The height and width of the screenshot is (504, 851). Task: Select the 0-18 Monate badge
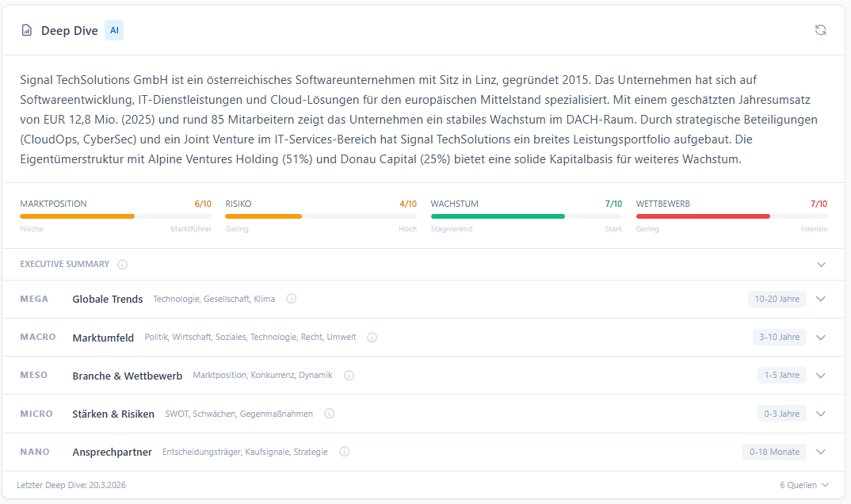(774, 451)
